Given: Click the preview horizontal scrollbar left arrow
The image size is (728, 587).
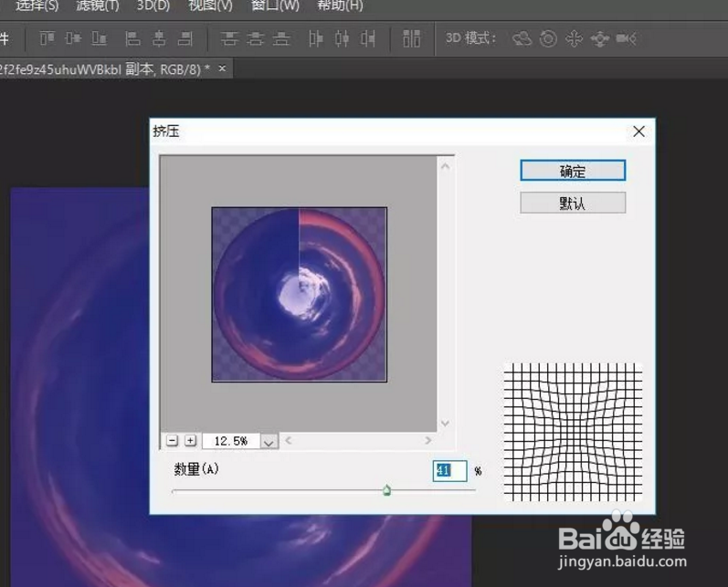Looking at the screenshot, I should pyautogui.click(x=289, y=440).
